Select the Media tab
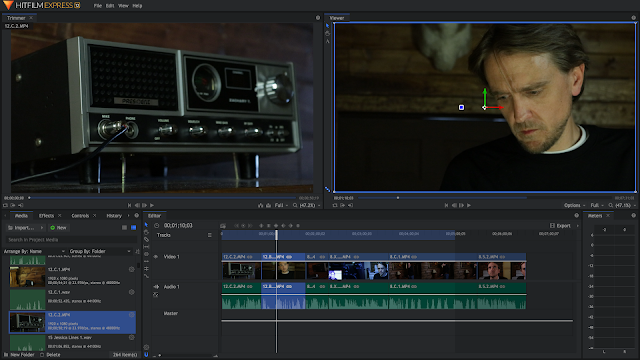 (x=21, y=216)
